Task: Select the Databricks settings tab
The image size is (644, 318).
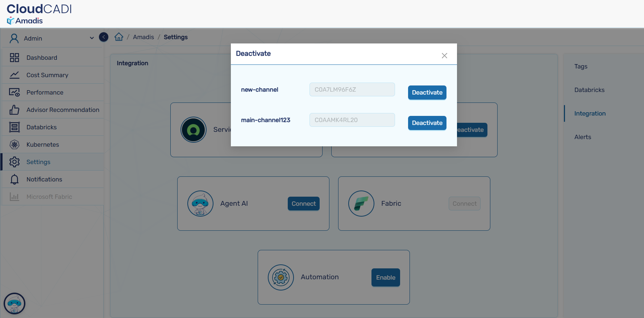Action: [x=589, y=90]
